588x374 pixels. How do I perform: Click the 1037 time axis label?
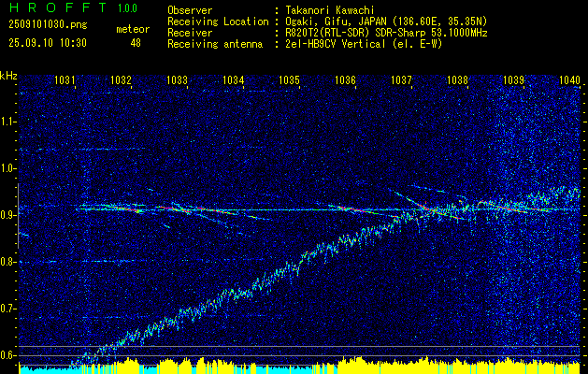(401, 79)
